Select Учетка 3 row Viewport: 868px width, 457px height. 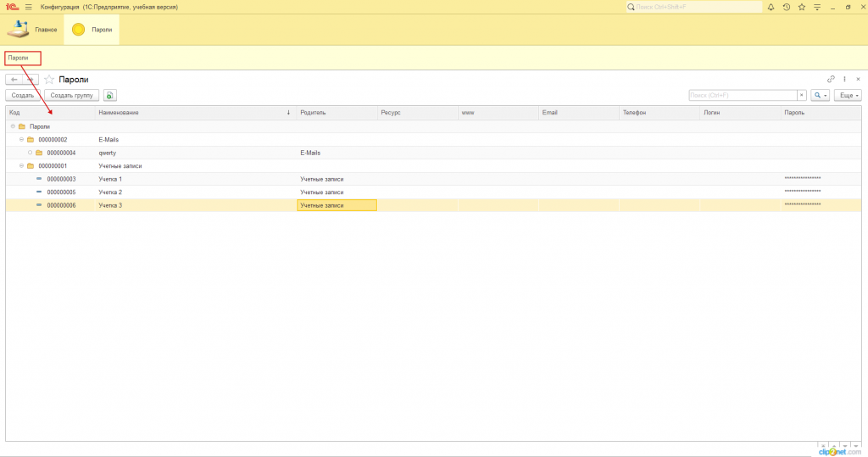433,205
